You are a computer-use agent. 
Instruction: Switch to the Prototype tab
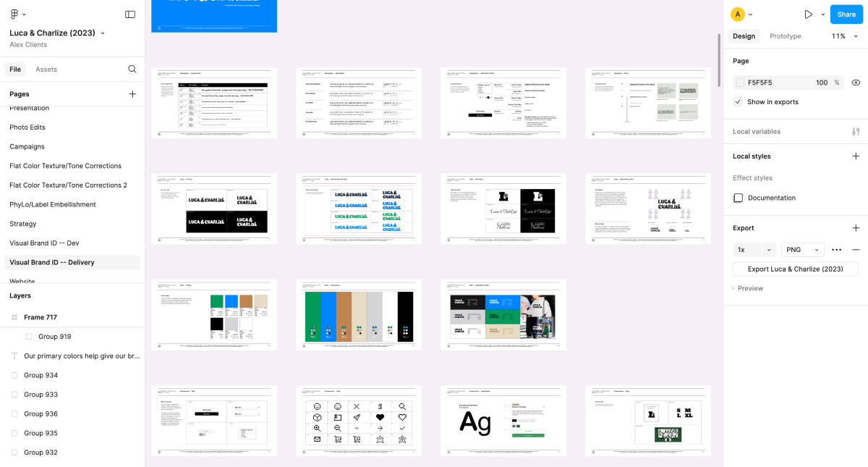(x=786, y=36)
